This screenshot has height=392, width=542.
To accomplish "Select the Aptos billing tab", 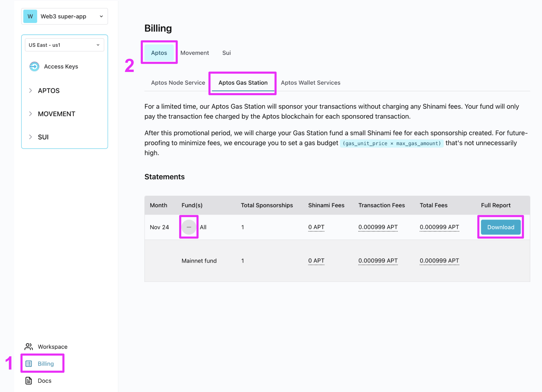I will click(159, 53).
